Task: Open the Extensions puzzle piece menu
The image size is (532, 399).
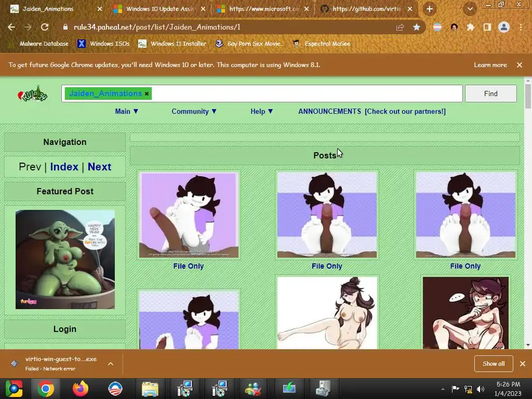Action: pyautogui.click(x=470, y=27)
